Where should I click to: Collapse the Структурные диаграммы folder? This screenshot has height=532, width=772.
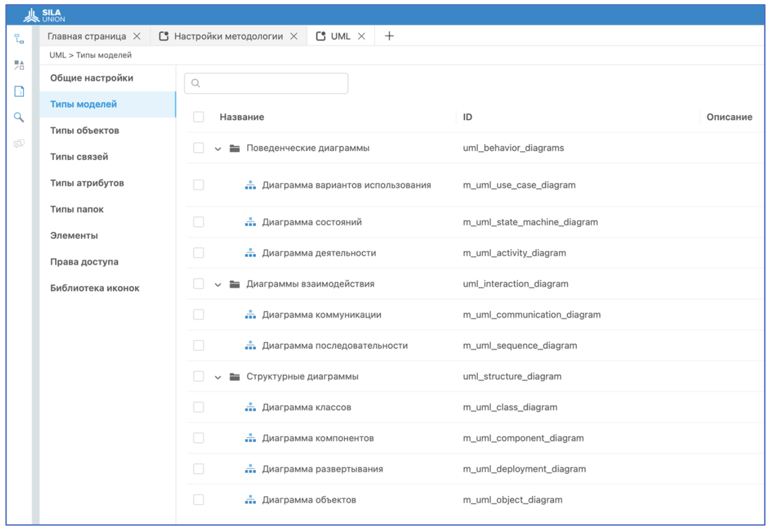coord(218,377)
